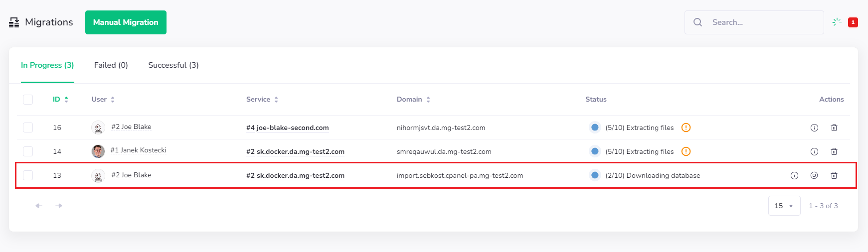Open user #2 Joe Blake in row 13
The width and height of the screenshot is (868, 252).
pyautogui.click(x=131, y=175)
